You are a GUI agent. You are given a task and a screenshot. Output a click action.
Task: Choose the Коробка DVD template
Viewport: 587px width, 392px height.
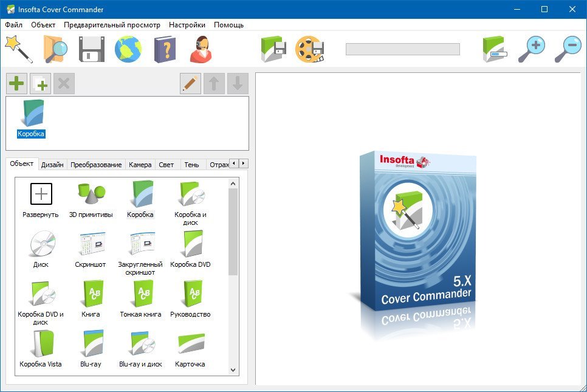(190, 249)
